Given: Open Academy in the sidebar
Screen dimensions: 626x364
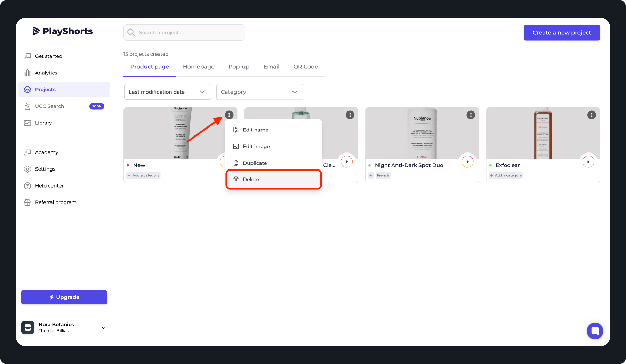Looking at the screenshot, I should pos(64,152).
